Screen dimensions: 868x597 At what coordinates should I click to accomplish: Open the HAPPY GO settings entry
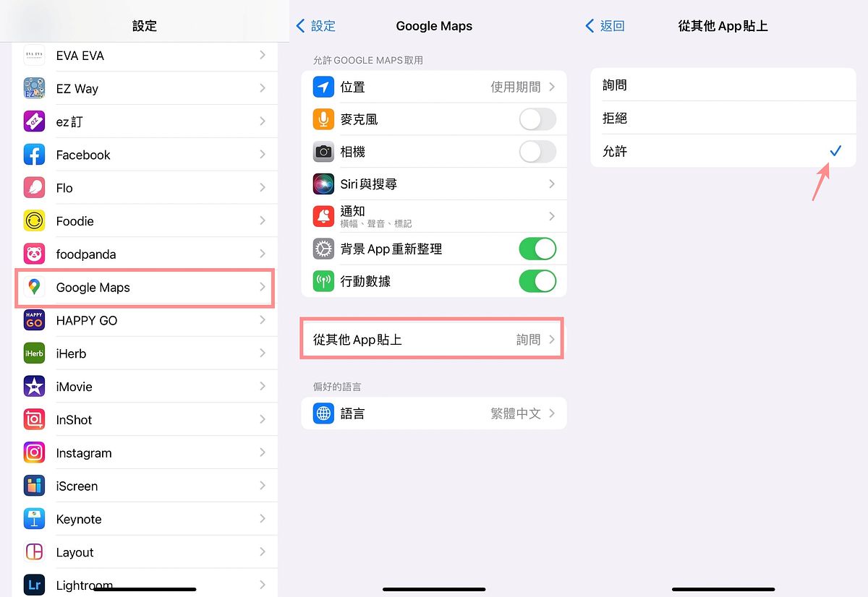tap(145, 320)
